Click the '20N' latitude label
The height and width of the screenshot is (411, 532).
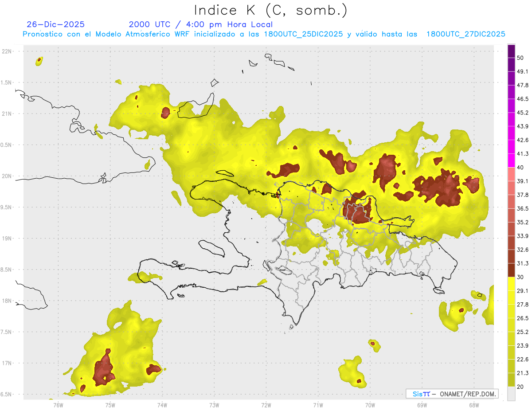7,176
